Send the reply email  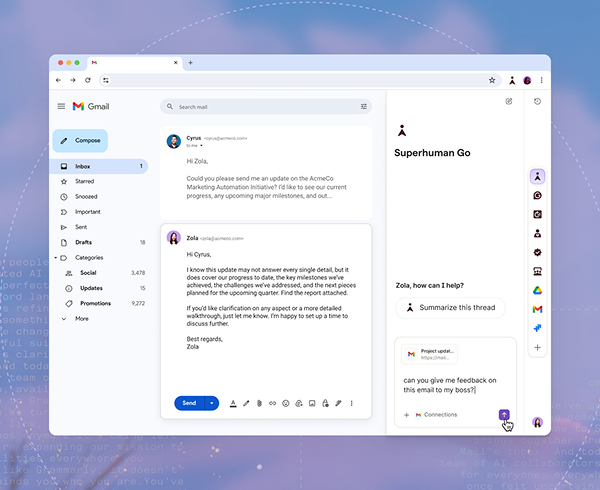(x=188, y=403)
